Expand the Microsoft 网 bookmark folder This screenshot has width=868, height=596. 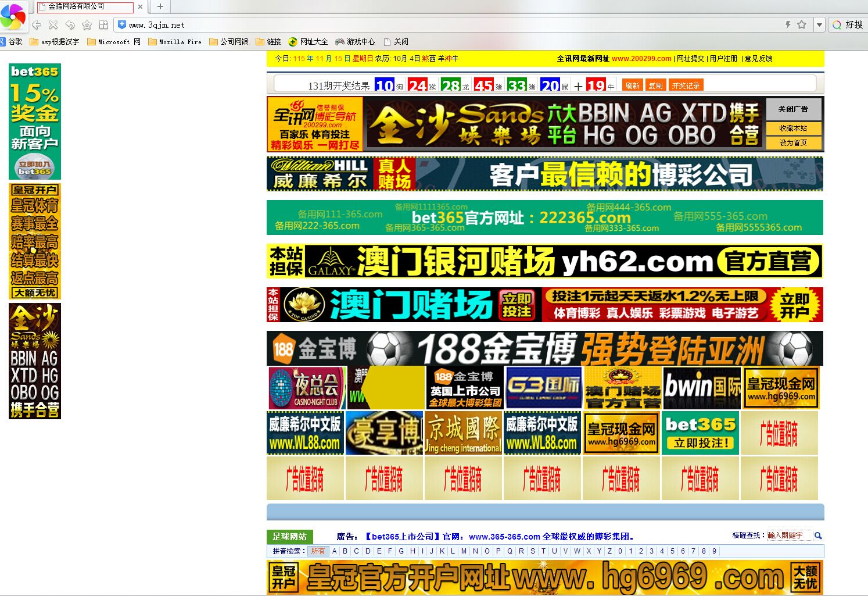tap(114, 42)
